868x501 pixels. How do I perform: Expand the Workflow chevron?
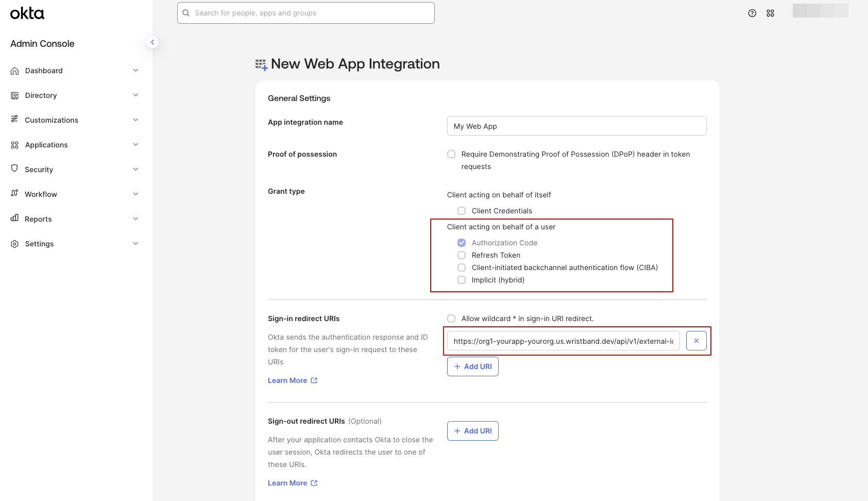pos(135,194)
